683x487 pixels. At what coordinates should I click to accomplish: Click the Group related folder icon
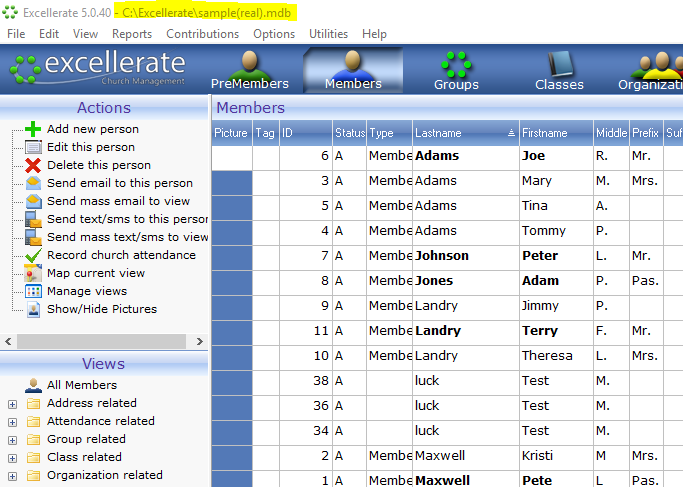click(33, 439)
